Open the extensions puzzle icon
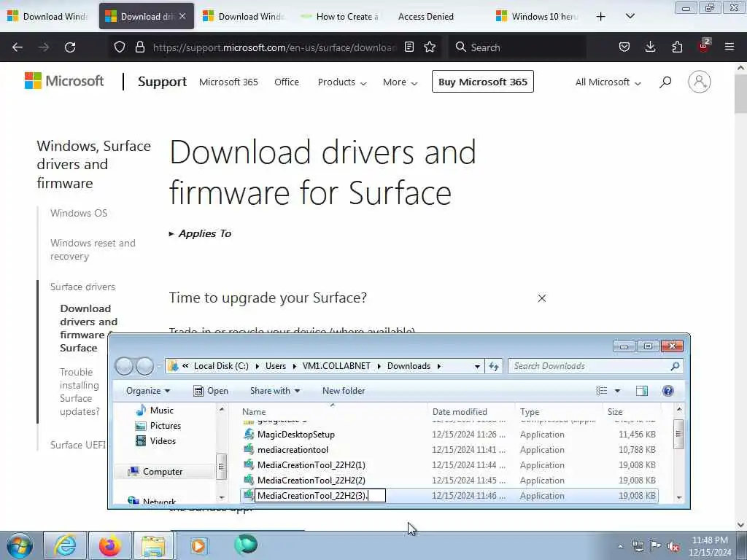Screen dimensions: 747x560 pyautogui.click(x=677, y=47)
